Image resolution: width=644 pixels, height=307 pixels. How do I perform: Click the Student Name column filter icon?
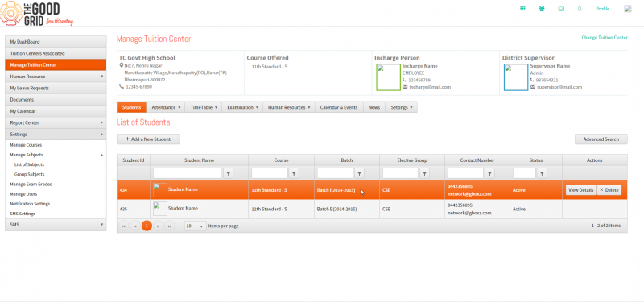tap(229, 173)
